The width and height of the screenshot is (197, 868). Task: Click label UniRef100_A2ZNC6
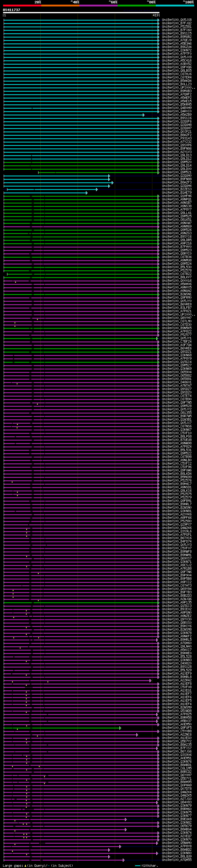pos(177,735)
